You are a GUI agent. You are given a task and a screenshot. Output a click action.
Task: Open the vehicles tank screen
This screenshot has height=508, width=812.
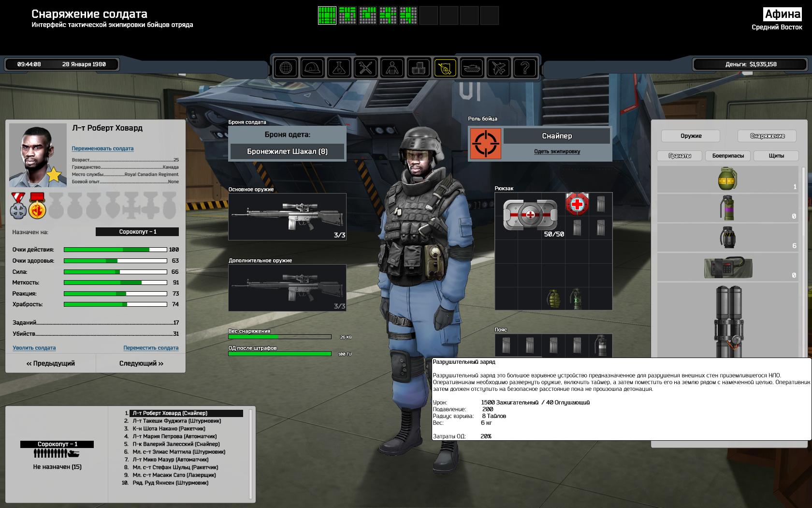[x=472, y=68]
